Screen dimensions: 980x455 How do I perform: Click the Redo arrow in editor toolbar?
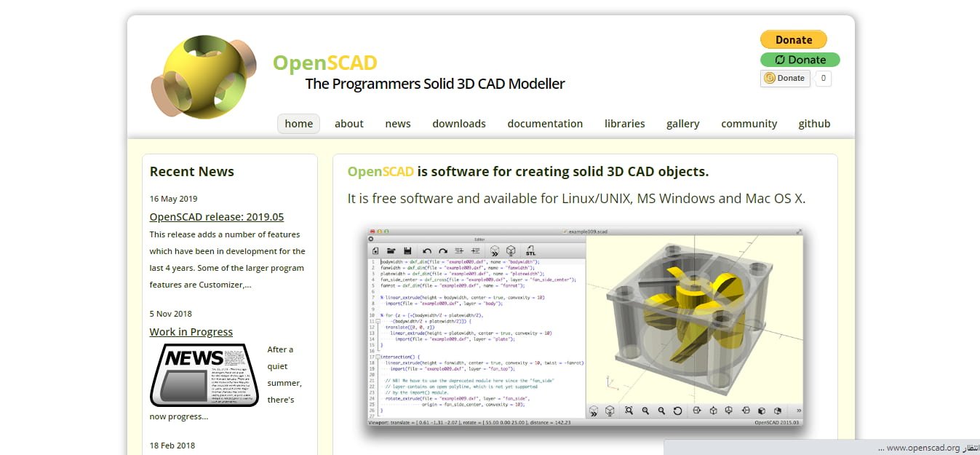coord(443,251)
